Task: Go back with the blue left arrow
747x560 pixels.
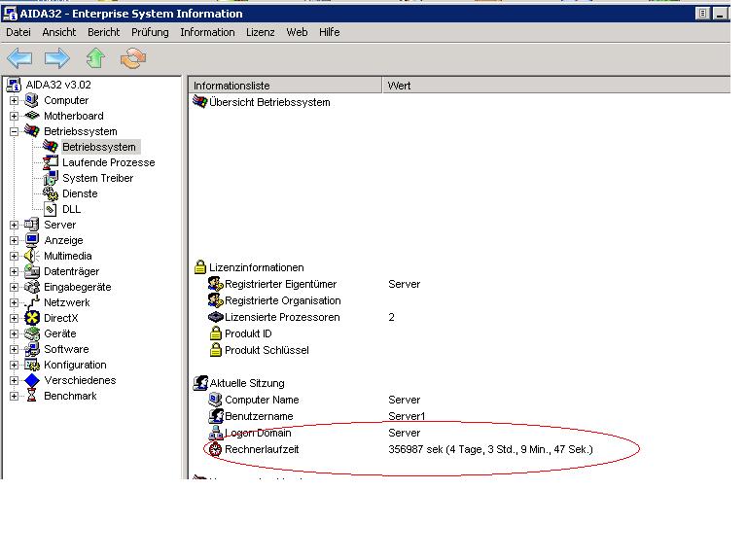Action: 19,58
